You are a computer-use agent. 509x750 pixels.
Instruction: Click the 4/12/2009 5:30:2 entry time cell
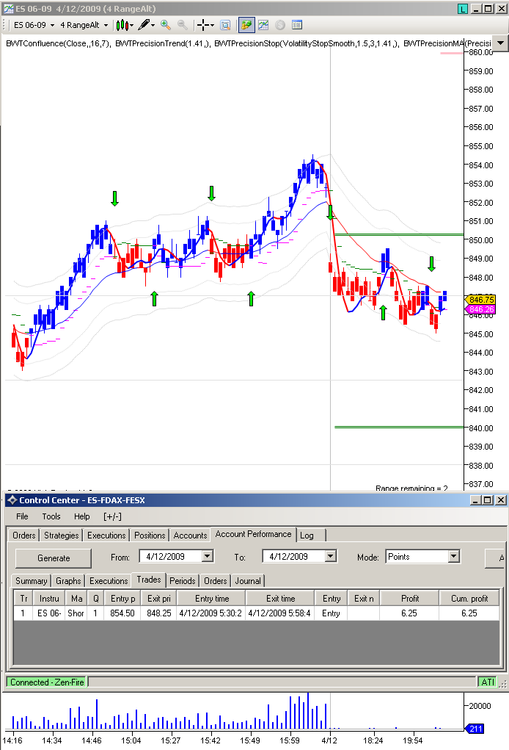pos(211,613)
